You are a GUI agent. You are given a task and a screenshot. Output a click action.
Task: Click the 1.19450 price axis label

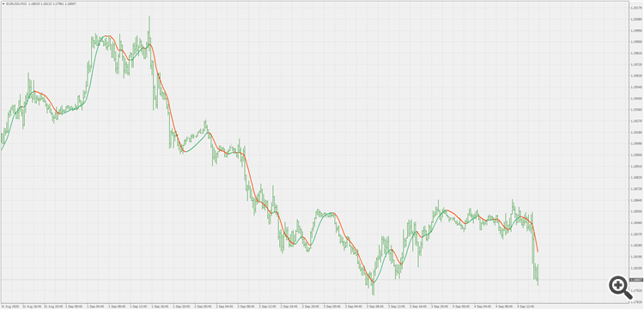point(636,99)
